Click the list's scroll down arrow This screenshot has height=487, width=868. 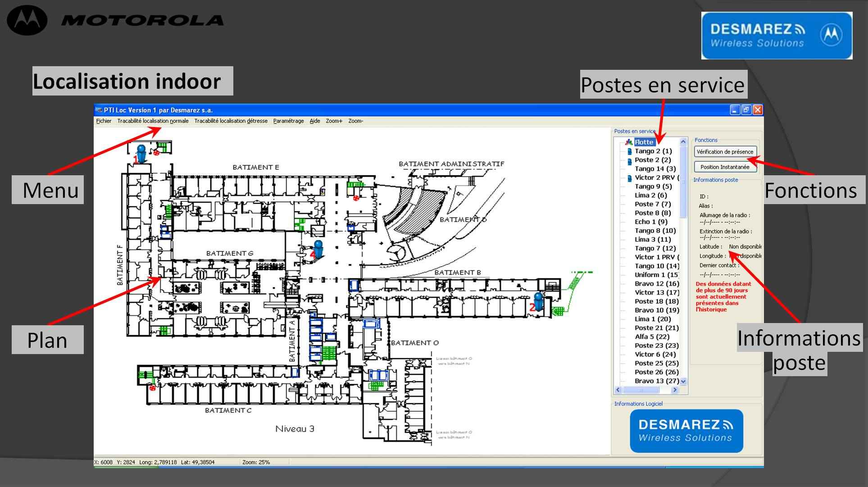point(683,381)
